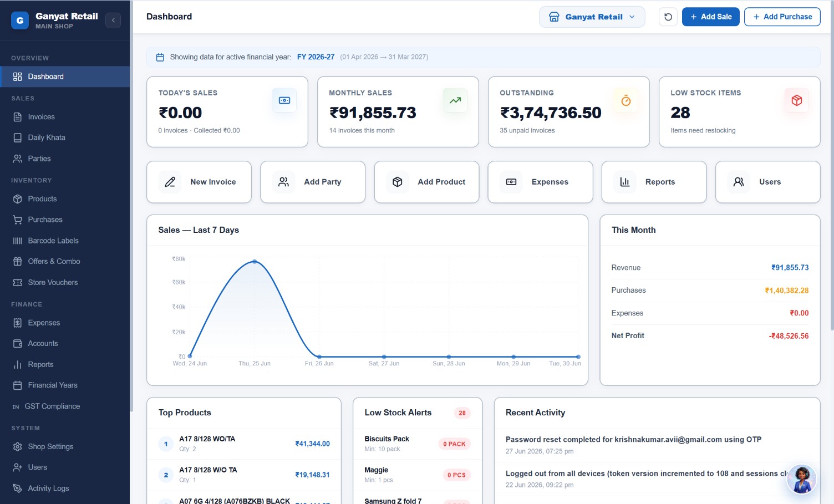The image size is (834, 504).
Task: Open Dashboard in the sidebar
Action: pos(65,77)
